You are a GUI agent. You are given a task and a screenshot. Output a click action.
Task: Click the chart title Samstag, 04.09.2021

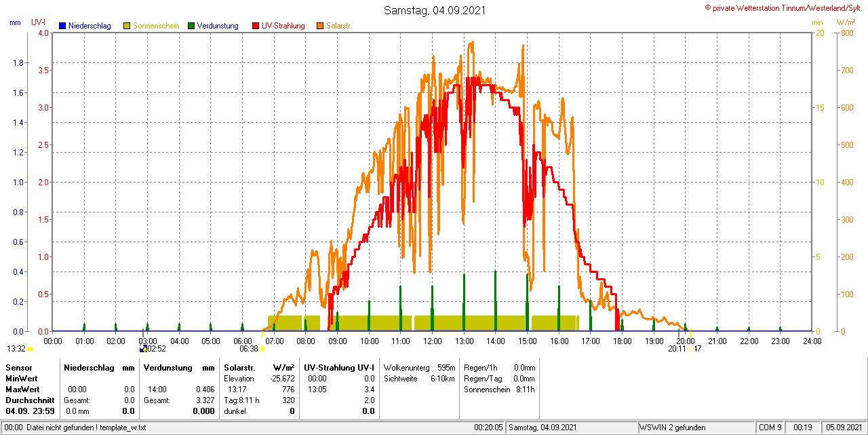pos(435,10)
